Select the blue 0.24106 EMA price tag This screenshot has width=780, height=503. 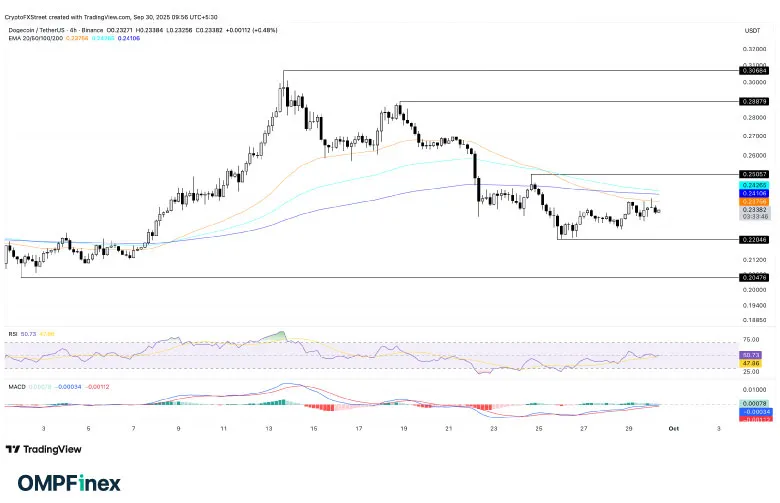point(753,193)
